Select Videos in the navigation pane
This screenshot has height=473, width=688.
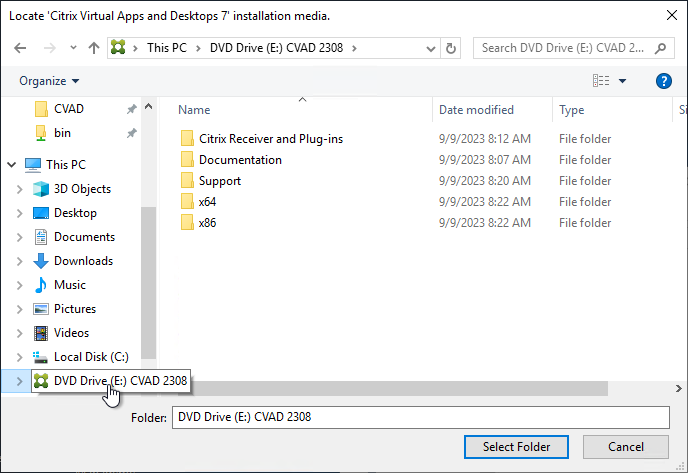[71, 333]
